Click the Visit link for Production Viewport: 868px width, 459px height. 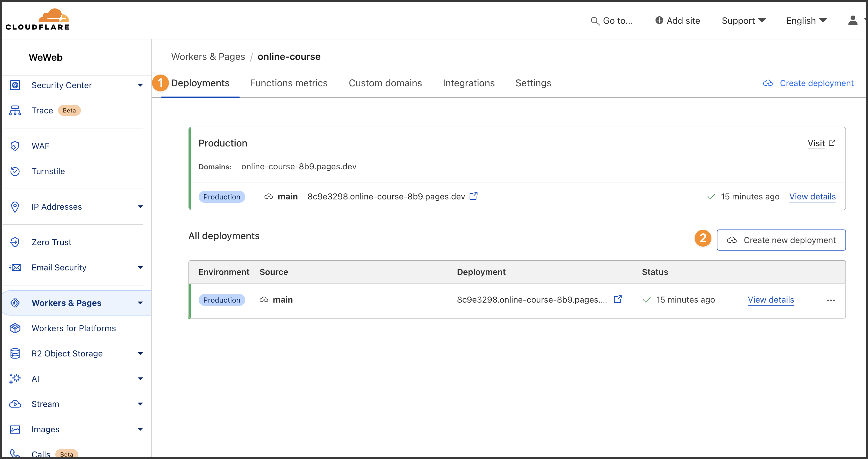click(816, 143)
